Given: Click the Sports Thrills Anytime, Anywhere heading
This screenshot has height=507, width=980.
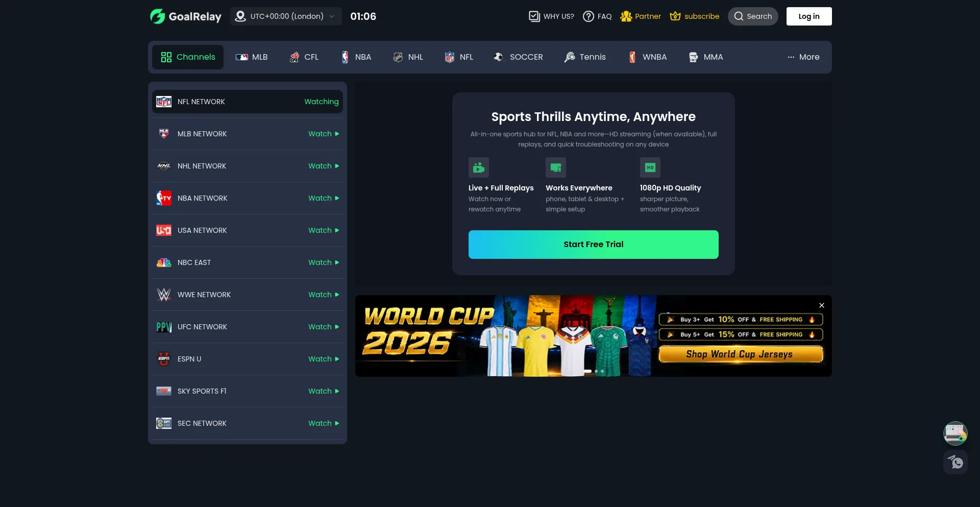Looking at the screenshot, I should 594,117.
